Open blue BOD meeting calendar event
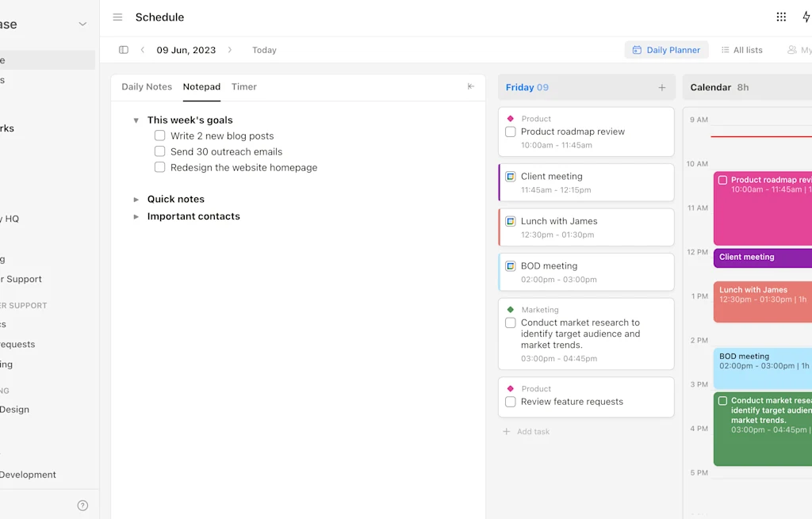Viewport: 812px width, 519px height. point(762,368)
